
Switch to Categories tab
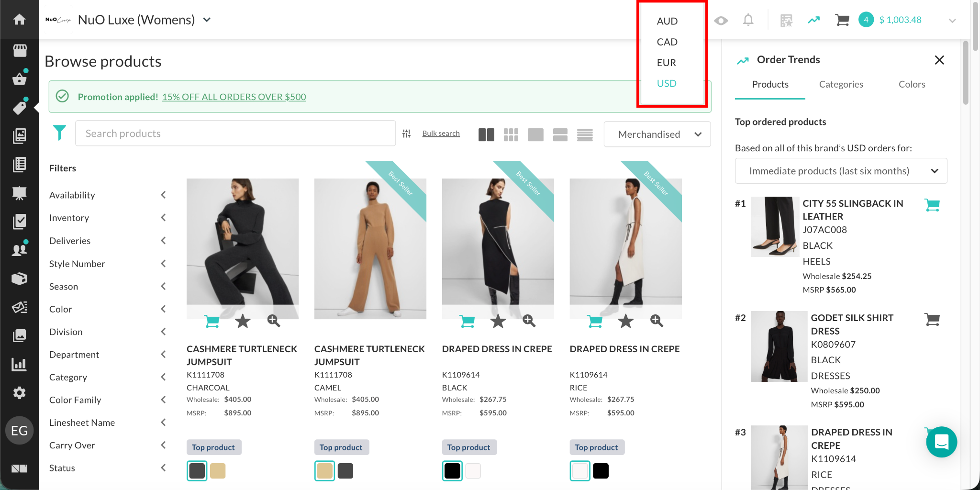[841, 84]
